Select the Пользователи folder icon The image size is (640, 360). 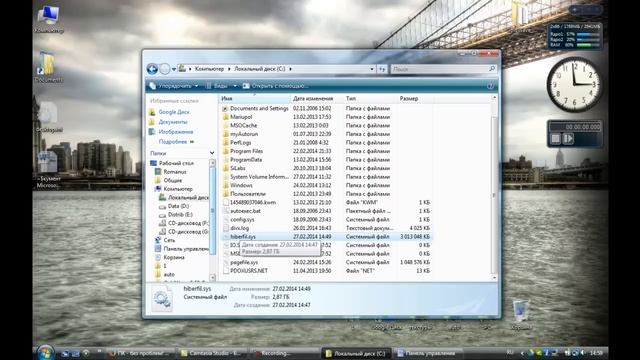click(225, 194)
